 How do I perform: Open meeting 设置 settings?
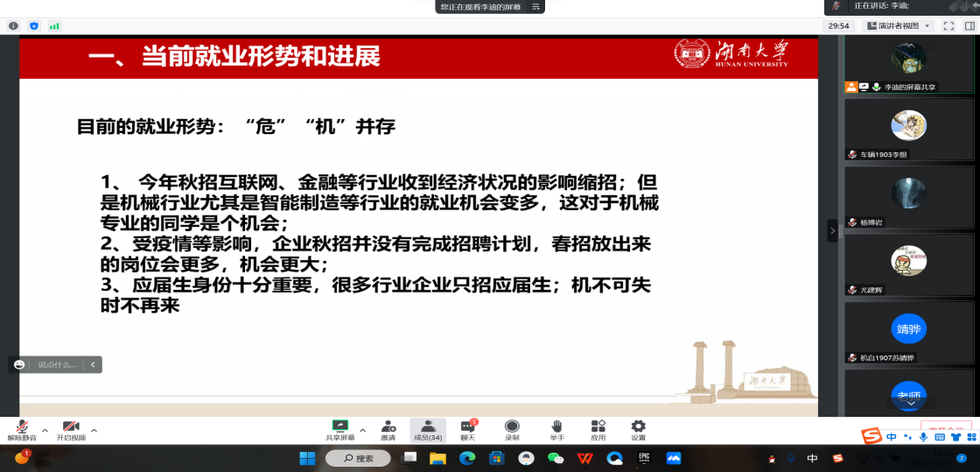click(x=639, y=428)
